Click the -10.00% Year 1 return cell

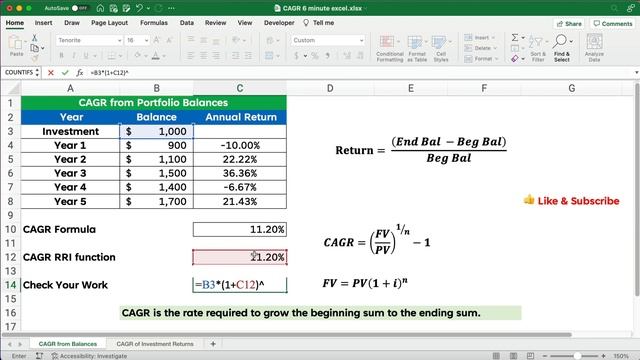(240, 145)
